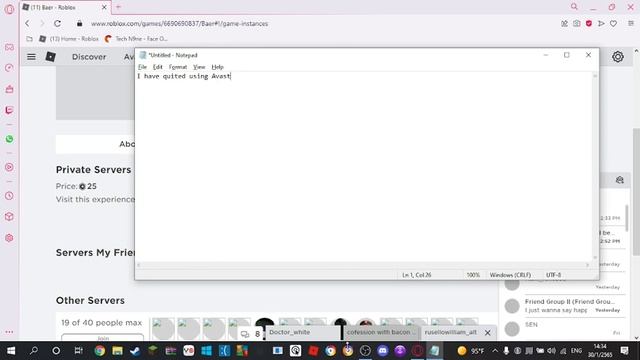Open Task View on taskbar
Viewport: 640px width, 360px height.
[78, 351]
